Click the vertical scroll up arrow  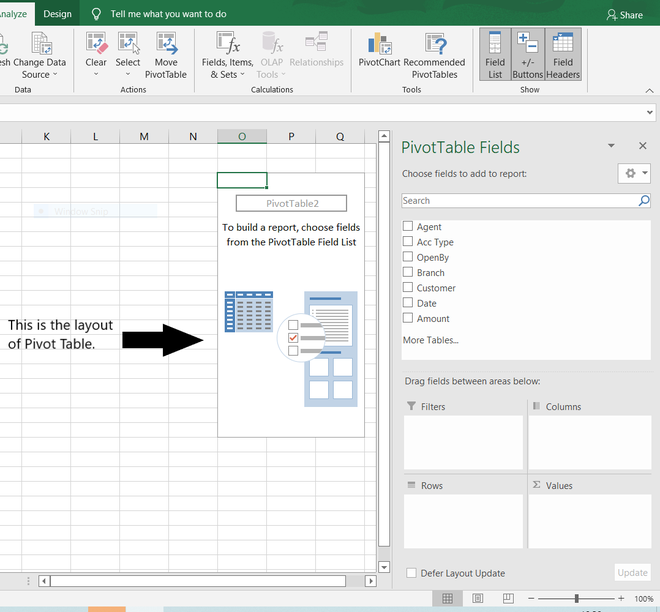(383, 136)
